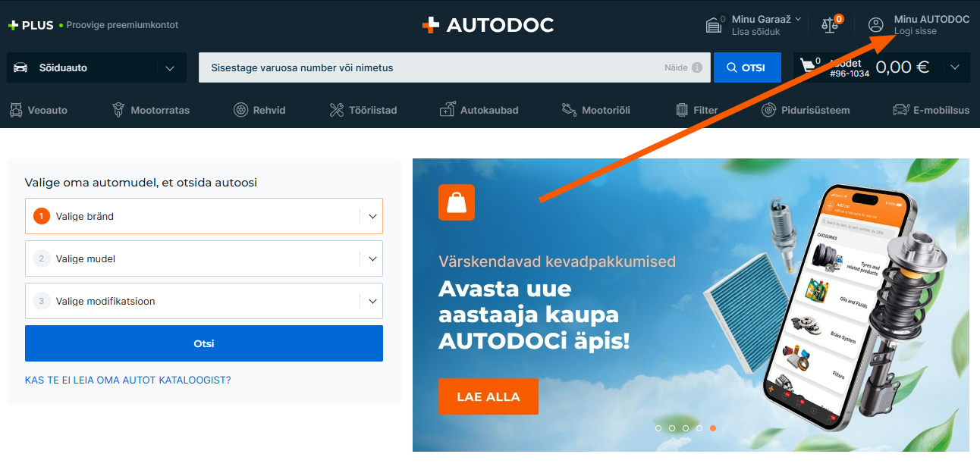Select the fourth banner carousel dot
This screenshot has width=980, height=476.
[x=699, y=428]
